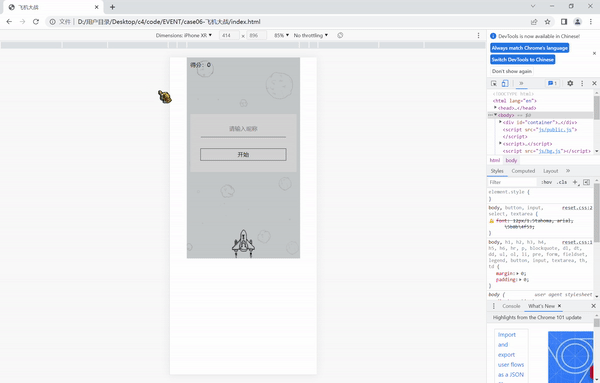Switch to the Layout tab
600x383 pixels.
(x=551, y=171)
